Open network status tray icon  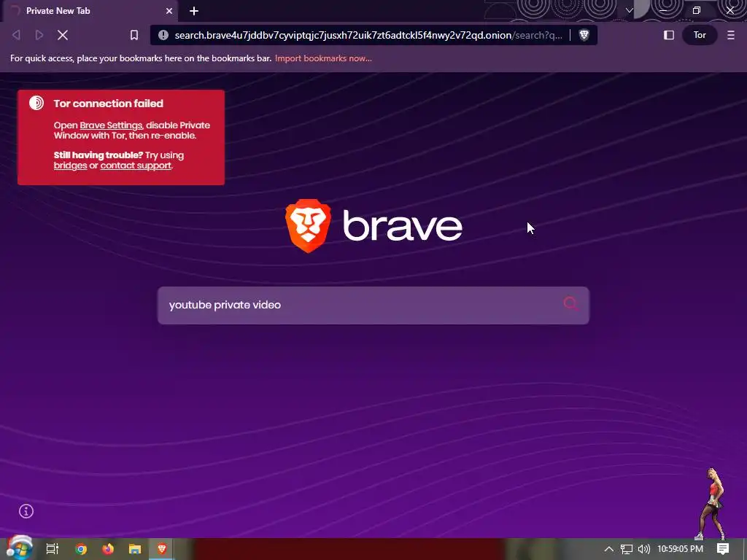click(x=627, y=549)
